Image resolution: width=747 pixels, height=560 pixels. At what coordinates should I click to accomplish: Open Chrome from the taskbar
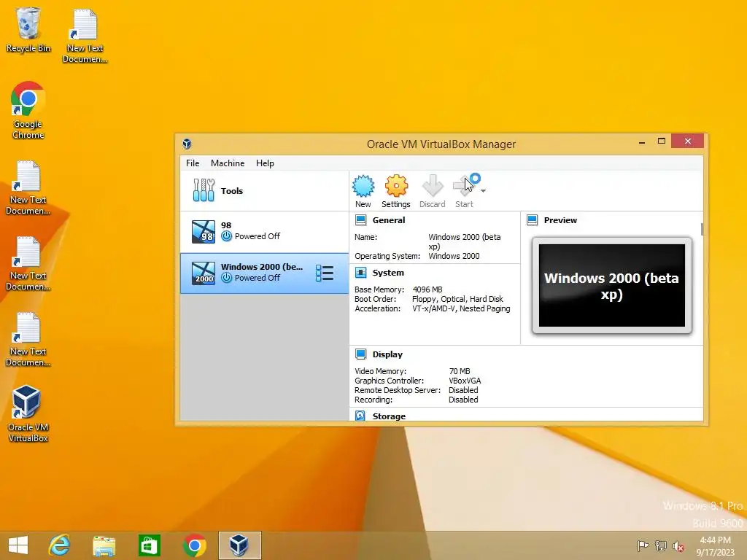tap(194, 545)
